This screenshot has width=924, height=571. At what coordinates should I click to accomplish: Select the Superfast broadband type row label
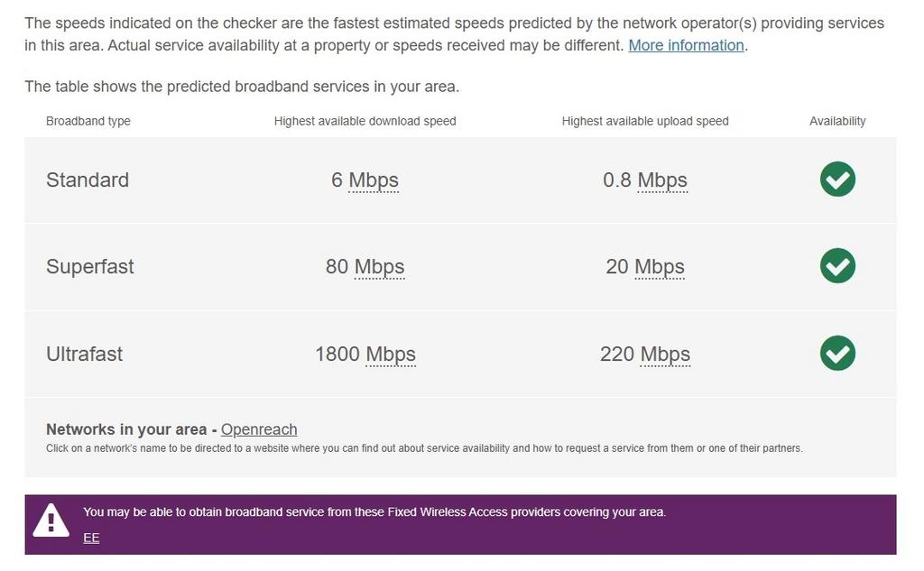point(90,267)
